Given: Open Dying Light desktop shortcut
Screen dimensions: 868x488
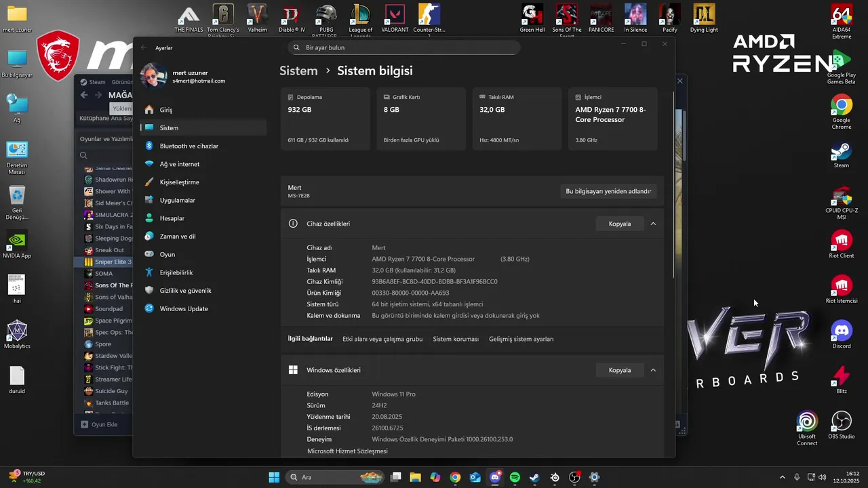Looking at the screenshot, I should (704, 18).
